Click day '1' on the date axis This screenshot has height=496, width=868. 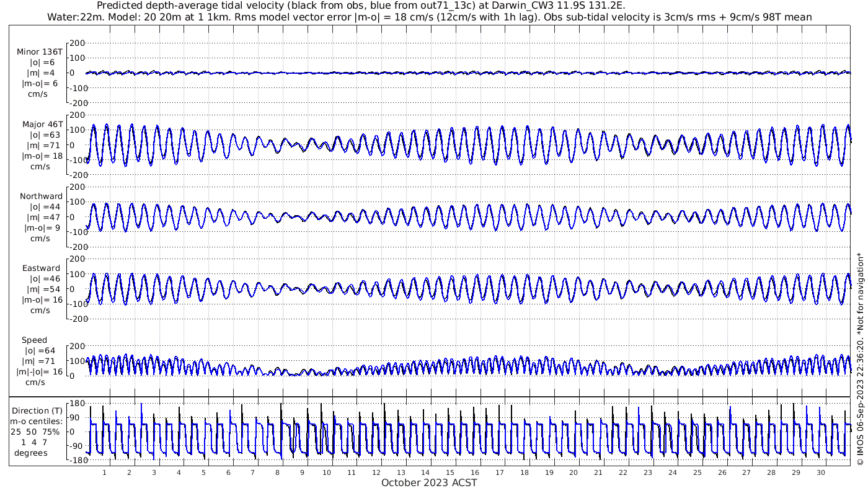[104, 472]
